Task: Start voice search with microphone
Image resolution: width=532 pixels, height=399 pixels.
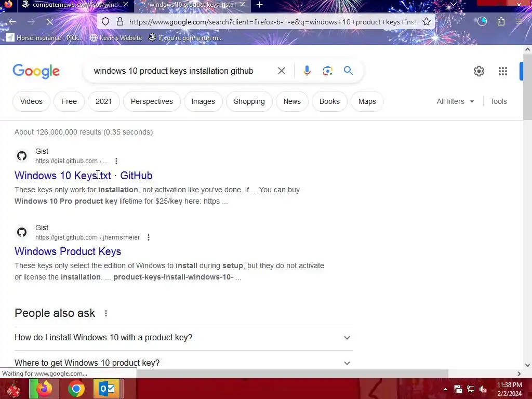Action: (307, 71)
